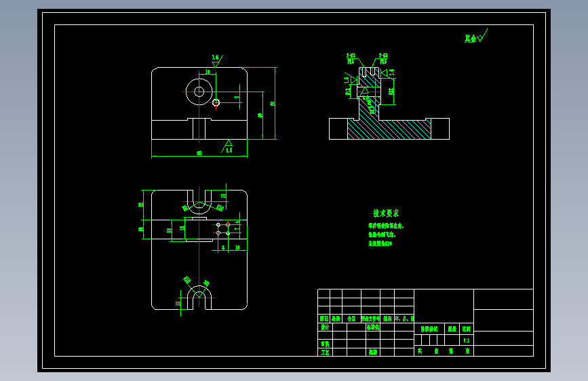Select the right 2-M3 thread callout
The image size is (588, 381).
pyautogui.click(x=383, y=58)
